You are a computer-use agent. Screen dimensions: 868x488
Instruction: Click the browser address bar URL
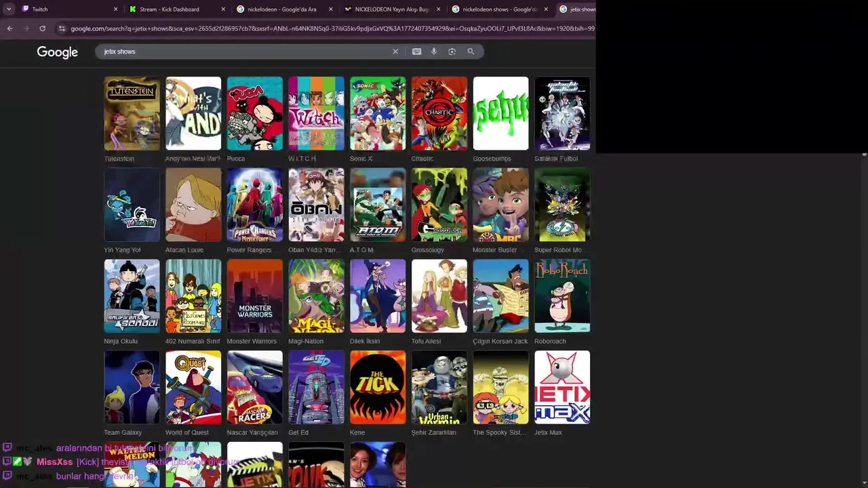click(332, 28)
